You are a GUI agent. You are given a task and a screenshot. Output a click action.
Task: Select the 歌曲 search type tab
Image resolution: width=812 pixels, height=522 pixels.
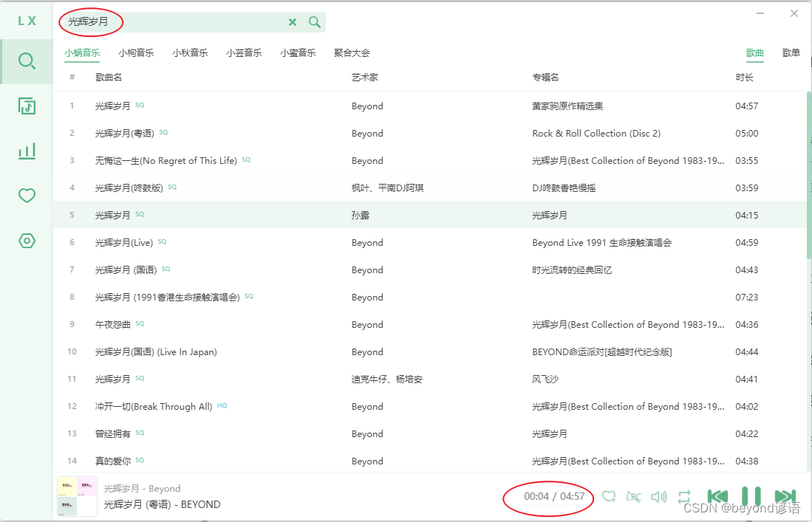(755, 52)
